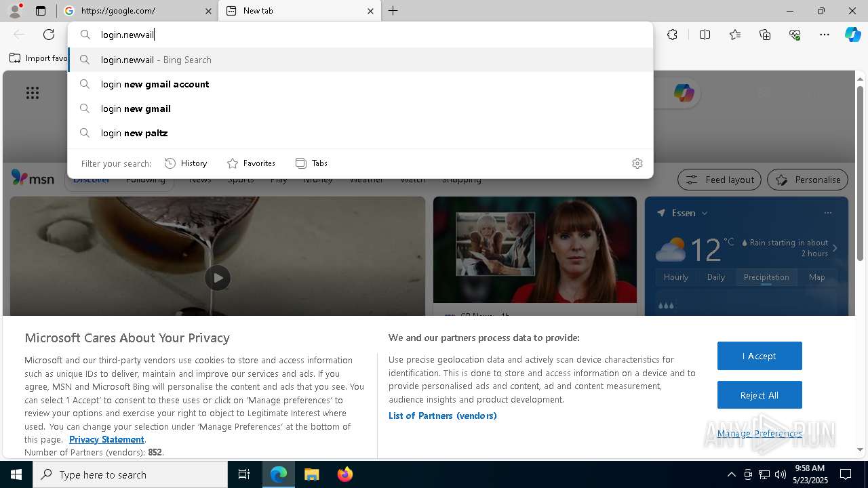Open search filter settings gear
This screenshot has width=868, height=488.
tap(637, 163)
